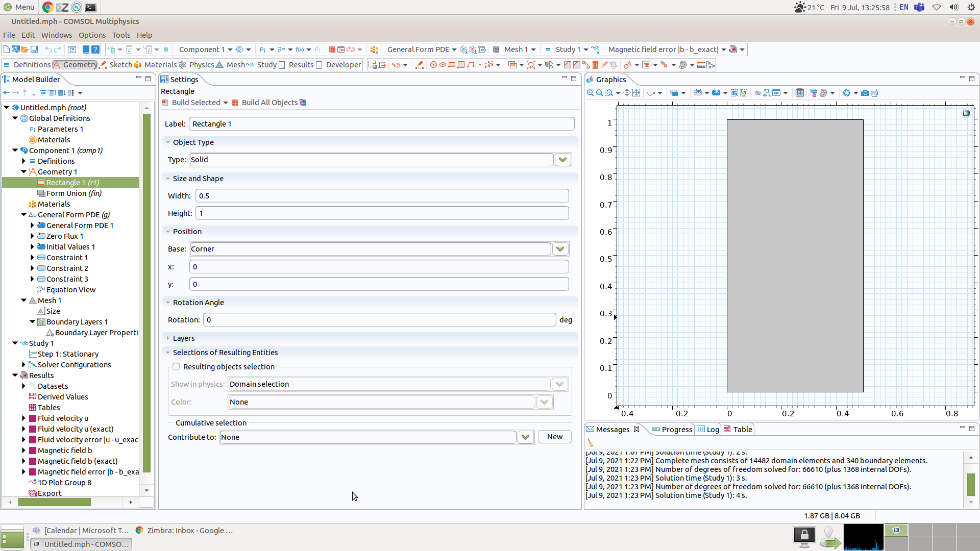Collapse the Geometry 1 tree node
Screen dimensions: 980x551
[23, 172]
